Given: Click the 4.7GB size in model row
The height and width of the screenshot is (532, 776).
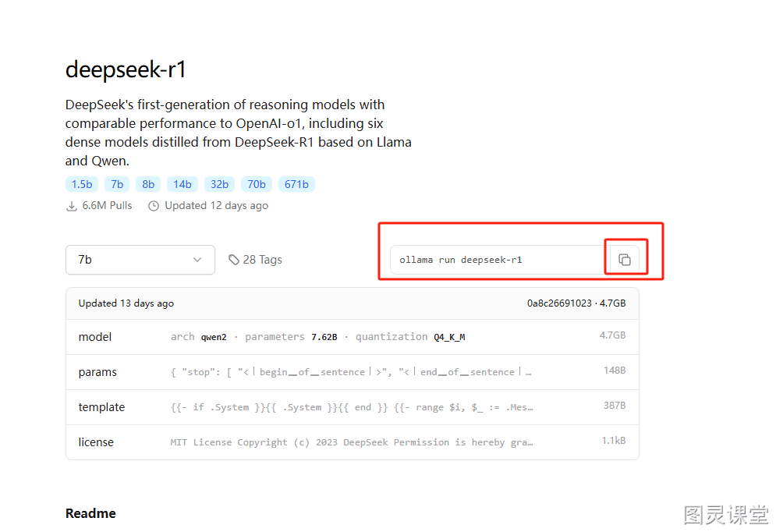Looking at the screenshot, I should click(613, 335).
